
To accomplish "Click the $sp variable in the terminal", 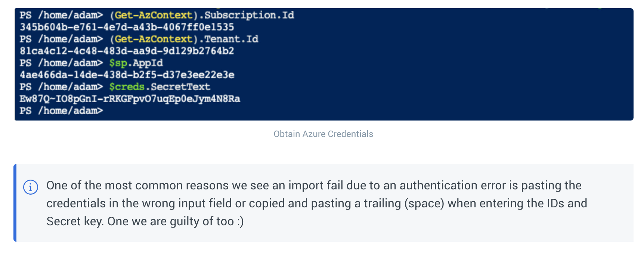I will click(118, 63).
